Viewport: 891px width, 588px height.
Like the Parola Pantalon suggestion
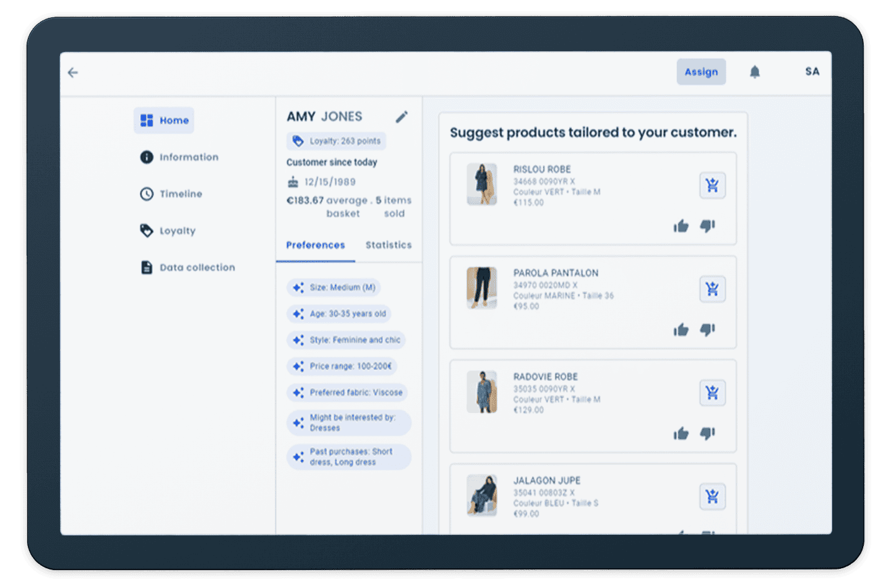tap(681, 330)
